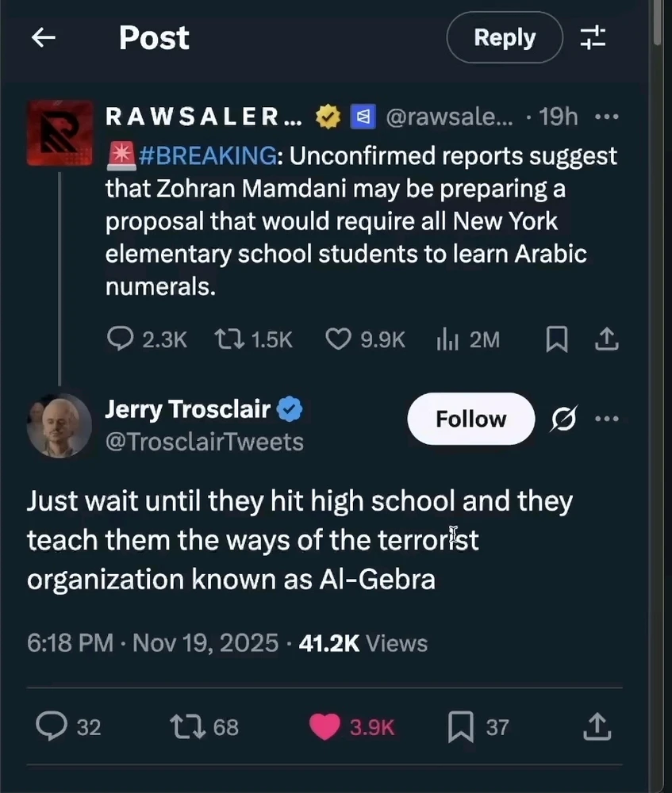Click the Grok icon beside Follow
The image size is (672, 793).
click(563, 419)
